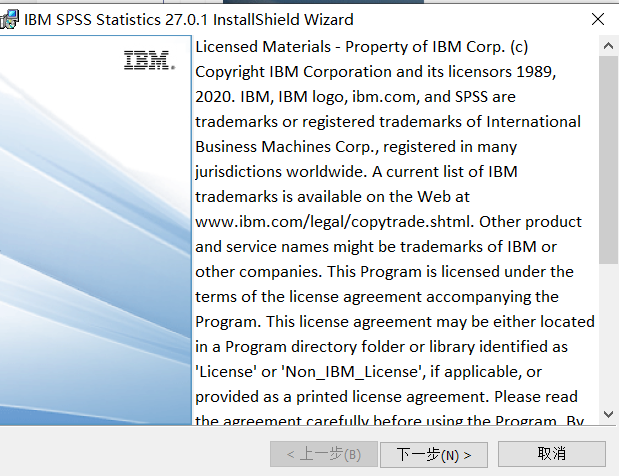This screenshot has height=476, width=619.
Task: Click the IBM logo in the banner
Action: [149, 60]
